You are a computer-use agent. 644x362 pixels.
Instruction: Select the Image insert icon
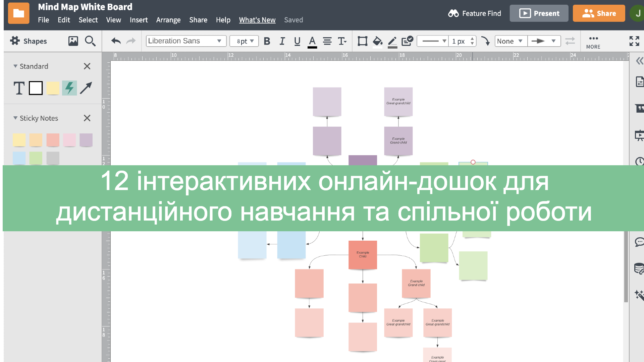point(73,41)
